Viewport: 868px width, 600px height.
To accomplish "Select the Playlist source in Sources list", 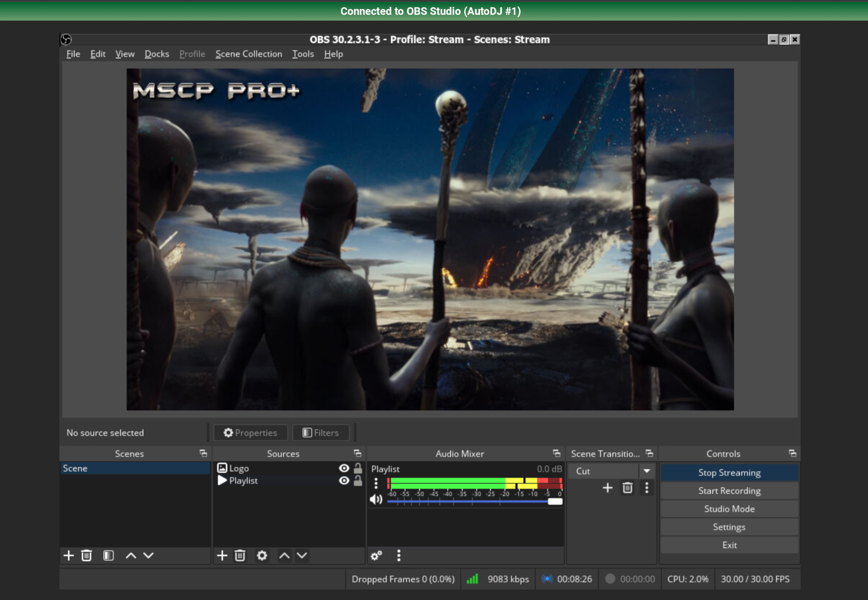I will (x=244, y=480).
